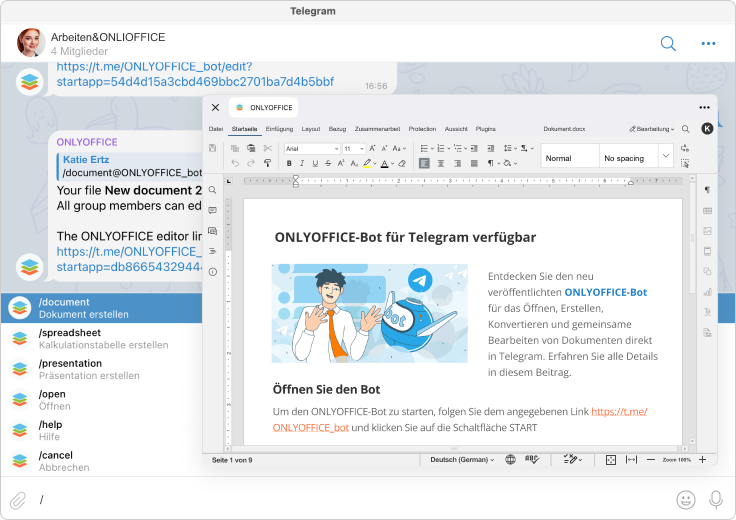This screenshot has width=736, height=520.
Task: Toggle underline formatting
Action: [315, 163]
